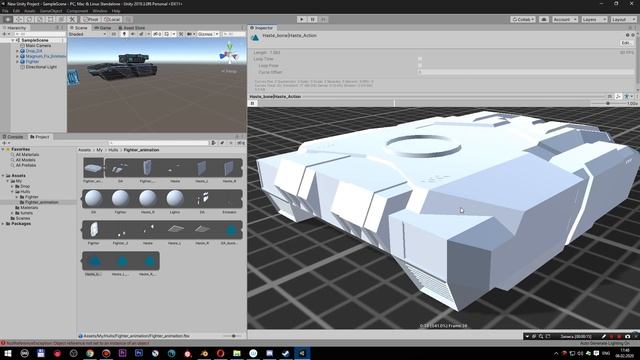Click the Cycle Offset input field
The height and width of the screenshot is (360, 640).
coord(526,72)
